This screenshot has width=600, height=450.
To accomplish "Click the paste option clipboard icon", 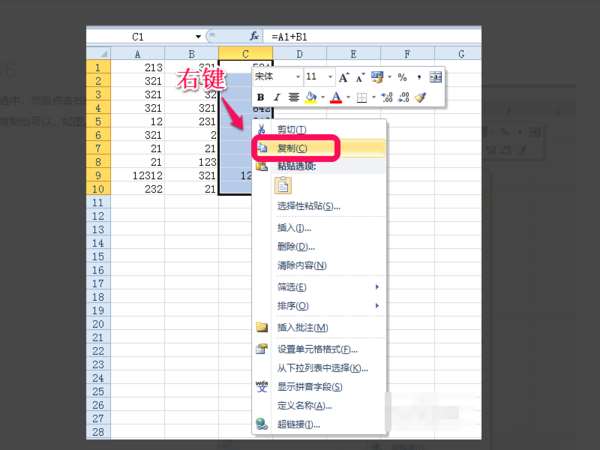I will [283, 186].
